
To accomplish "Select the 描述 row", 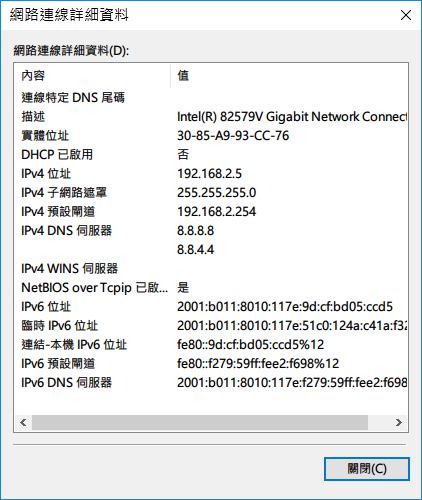I will click(211, 117).
